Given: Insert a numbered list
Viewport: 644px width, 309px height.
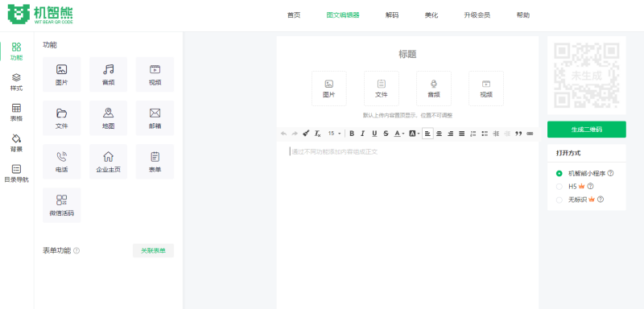Looking at the screenshot, I should tap(473, 134).
